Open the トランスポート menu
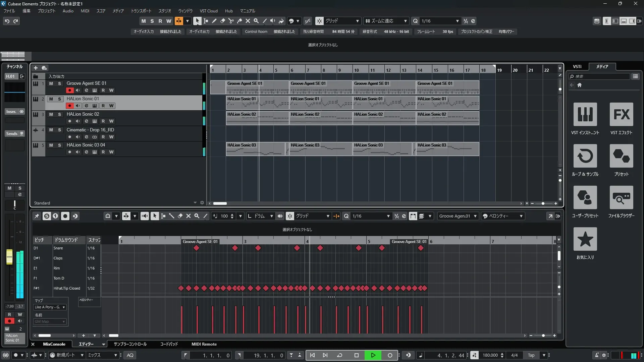 coord(141,11)
